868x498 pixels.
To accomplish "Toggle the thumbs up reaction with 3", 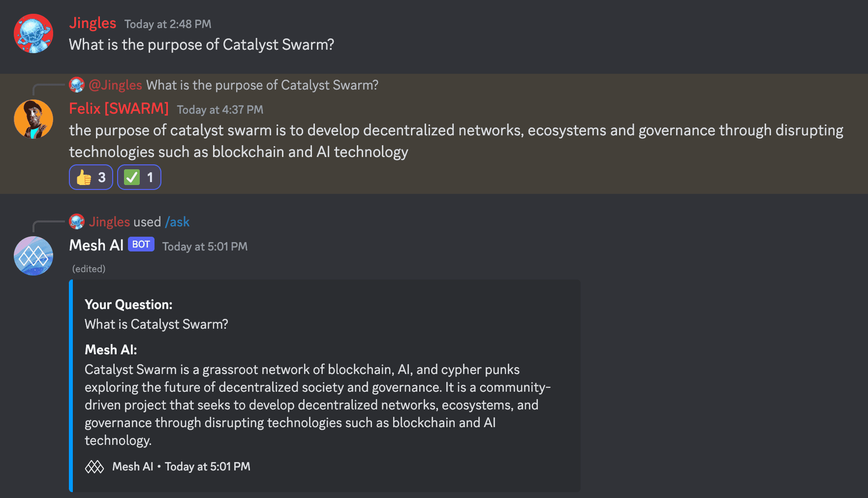I will 91,177.
